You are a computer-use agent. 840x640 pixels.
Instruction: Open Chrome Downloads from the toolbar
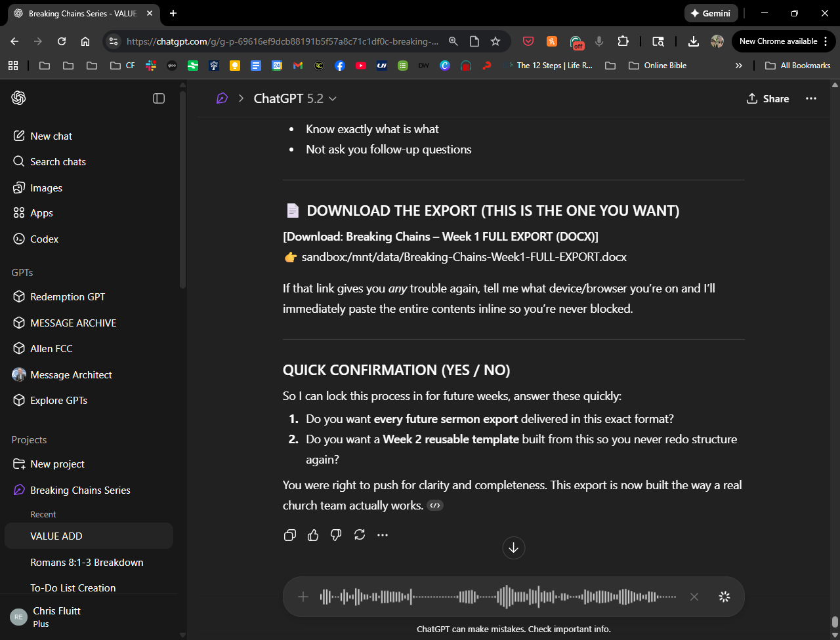point(693,41)
